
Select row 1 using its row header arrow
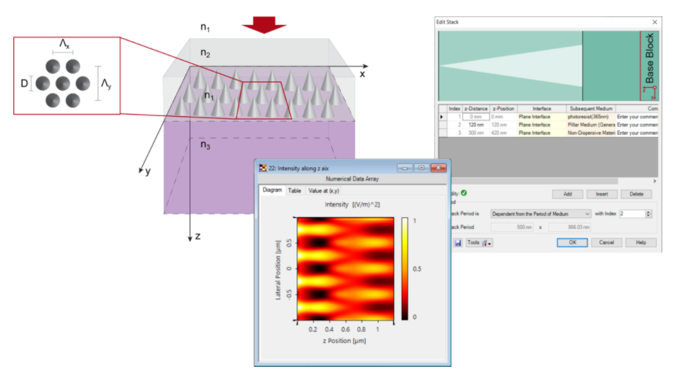tap(442, 117)
